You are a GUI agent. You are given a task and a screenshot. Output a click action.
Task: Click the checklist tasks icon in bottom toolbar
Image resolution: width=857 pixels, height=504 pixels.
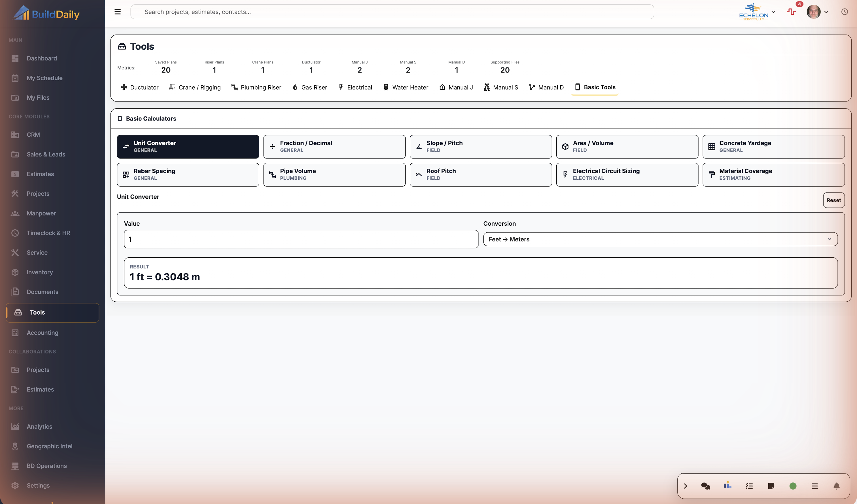point(749,486)
